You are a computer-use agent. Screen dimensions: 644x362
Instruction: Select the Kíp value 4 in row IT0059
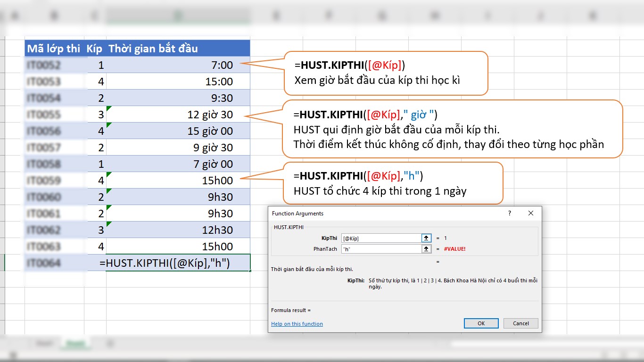pos(95,181)
